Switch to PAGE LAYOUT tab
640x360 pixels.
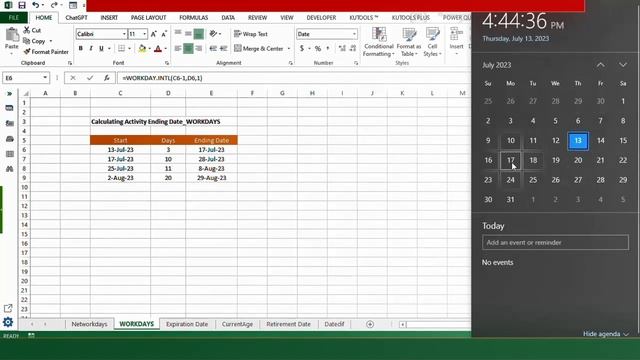[148, 18]
